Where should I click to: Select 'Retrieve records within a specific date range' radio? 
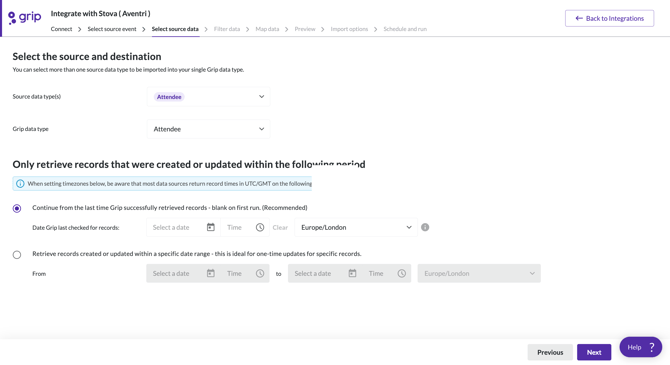coord(17,255)
